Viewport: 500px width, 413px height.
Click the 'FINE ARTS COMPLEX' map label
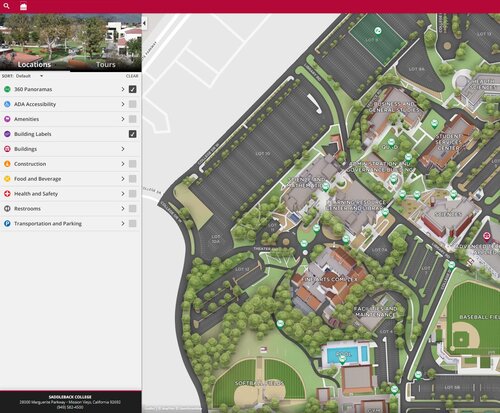[x=329, y=279]
